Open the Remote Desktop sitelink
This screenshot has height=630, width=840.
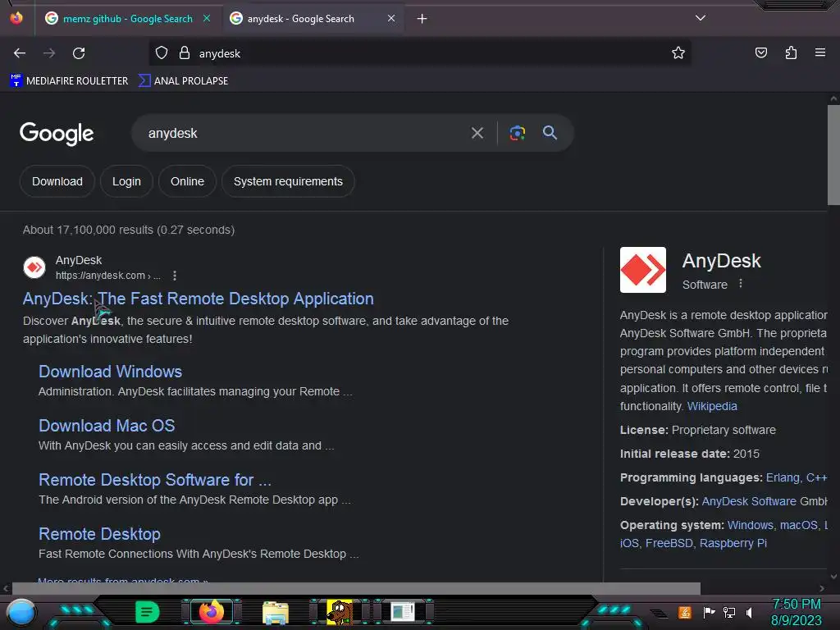pos(99,533)
